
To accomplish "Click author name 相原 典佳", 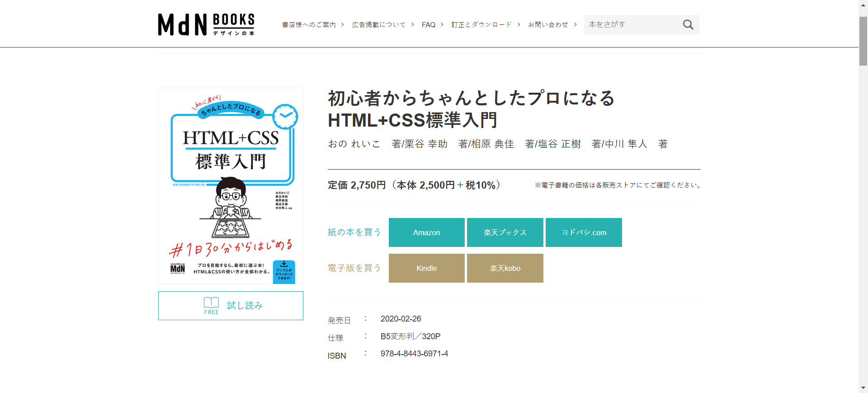I will (x=492, y=144).
